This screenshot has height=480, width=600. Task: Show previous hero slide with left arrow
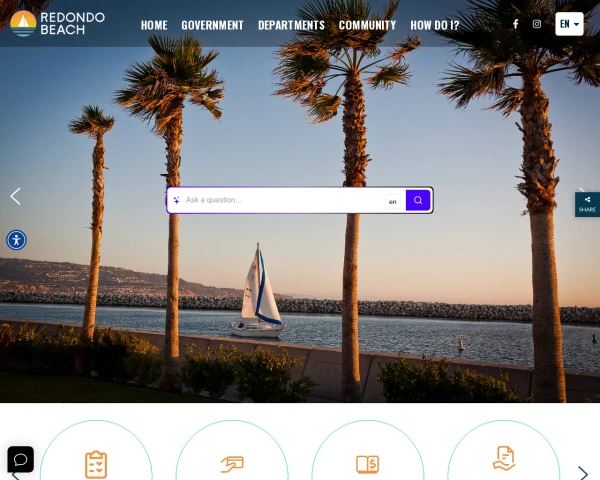click(x=15, y=196)
